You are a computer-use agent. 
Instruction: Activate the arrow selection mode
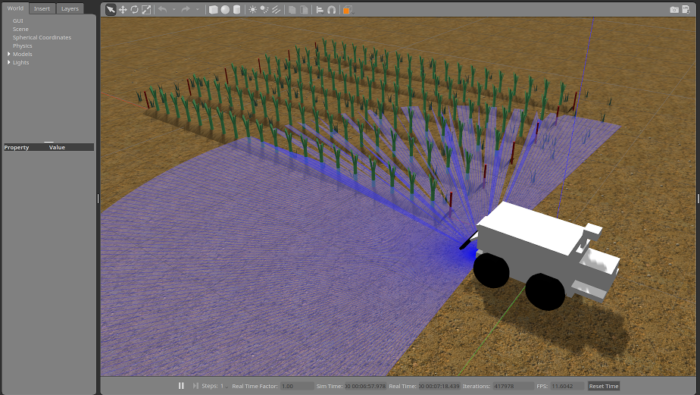111,9
